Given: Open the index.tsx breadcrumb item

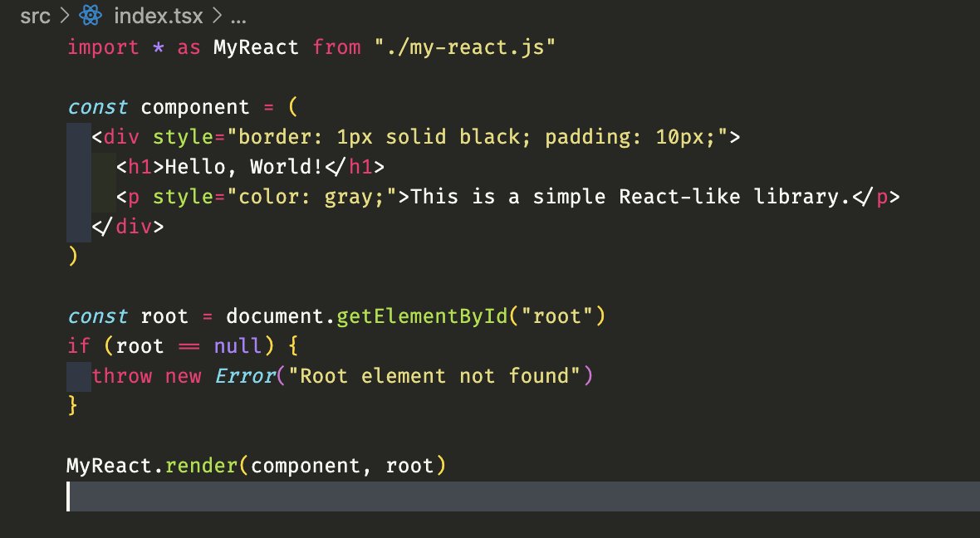Looking at the screenshot, I should click(x=158, y=17).
